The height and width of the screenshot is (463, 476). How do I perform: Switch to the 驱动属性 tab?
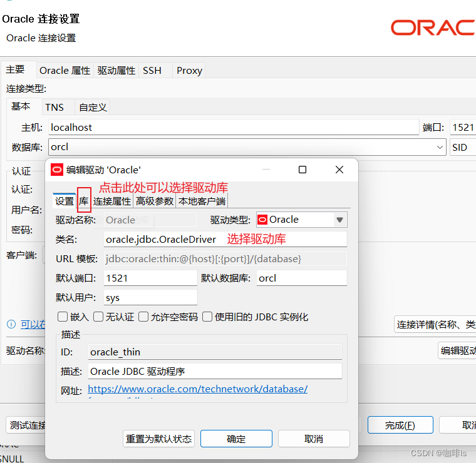pyautogui.click(x=116, y=70)
